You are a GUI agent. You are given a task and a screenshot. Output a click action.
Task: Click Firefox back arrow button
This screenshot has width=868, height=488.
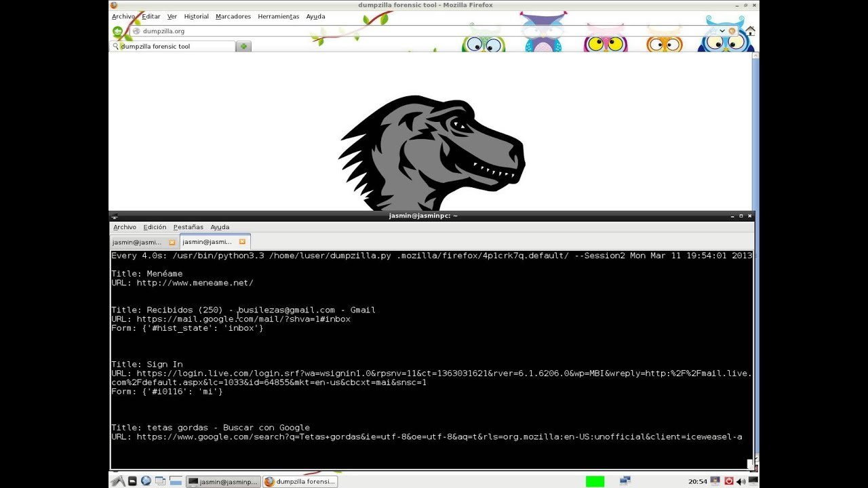coord(117,31)
